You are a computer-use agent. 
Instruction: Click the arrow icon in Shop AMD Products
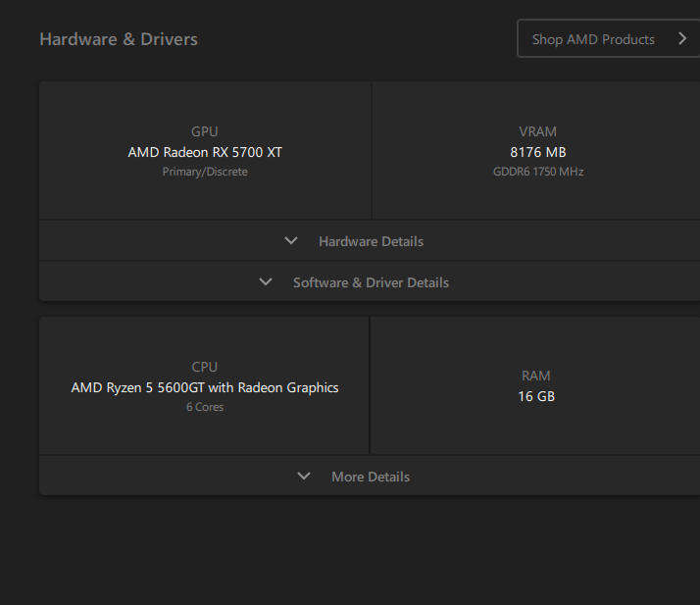(x=682, y=39)
